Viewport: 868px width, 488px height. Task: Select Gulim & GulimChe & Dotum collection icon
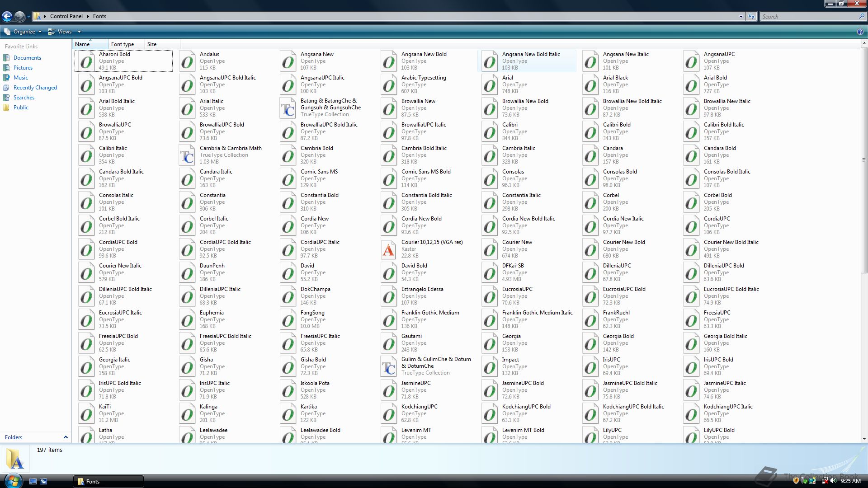tap(389, 366)
